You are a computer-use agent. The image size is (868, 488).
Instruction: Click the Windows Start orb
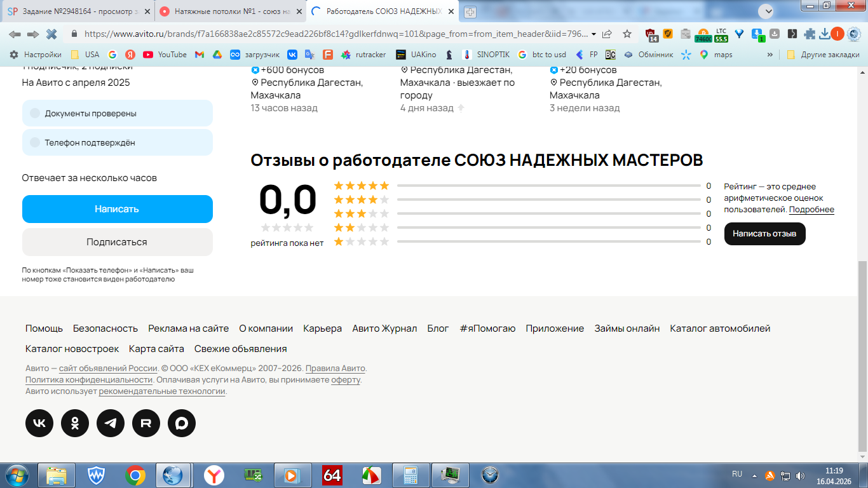click(x=16, y=475)
